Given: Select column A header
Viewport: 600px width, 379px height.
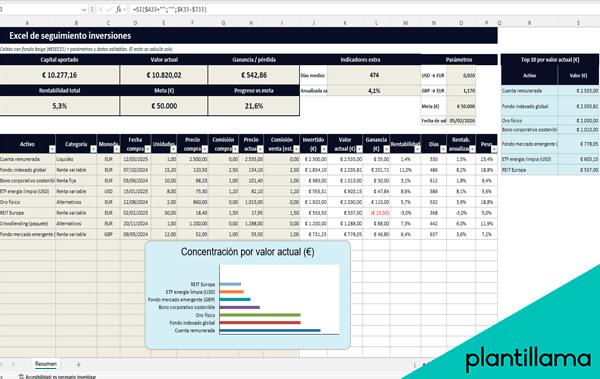Looking at the screenshot, I should [x=27, y=23].
